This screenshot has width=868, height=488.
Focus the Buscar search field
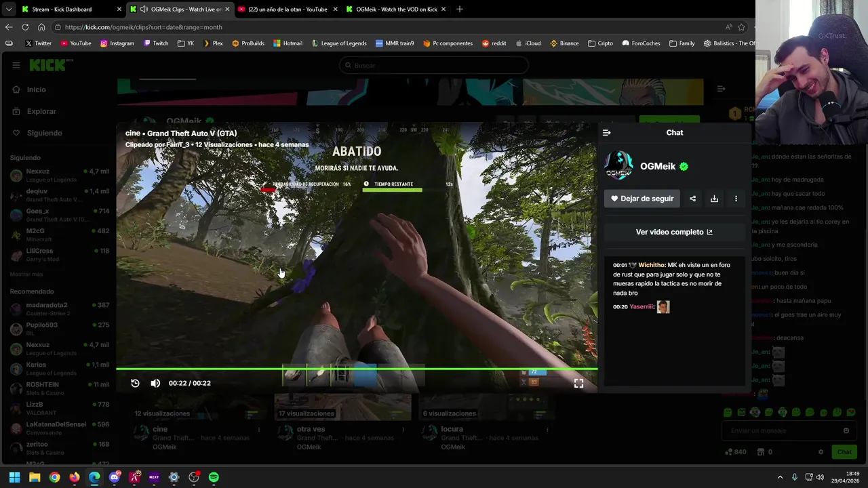point(434,65)
